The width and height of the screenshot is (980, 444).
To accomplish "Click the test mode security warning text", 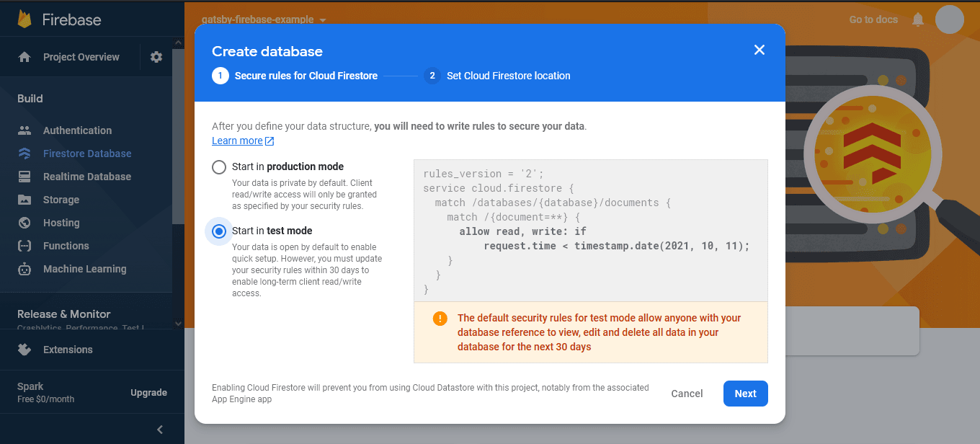I will pyautogui.click(x=599, y=332).
